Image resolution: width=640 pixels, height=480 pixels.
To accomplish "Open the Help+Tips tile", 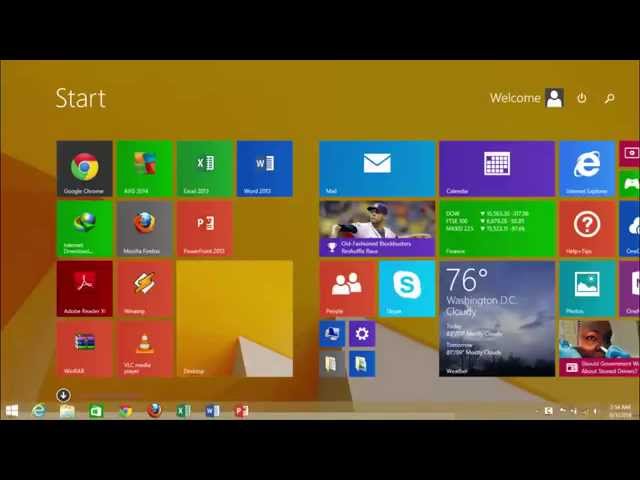I will pos(587,229).
